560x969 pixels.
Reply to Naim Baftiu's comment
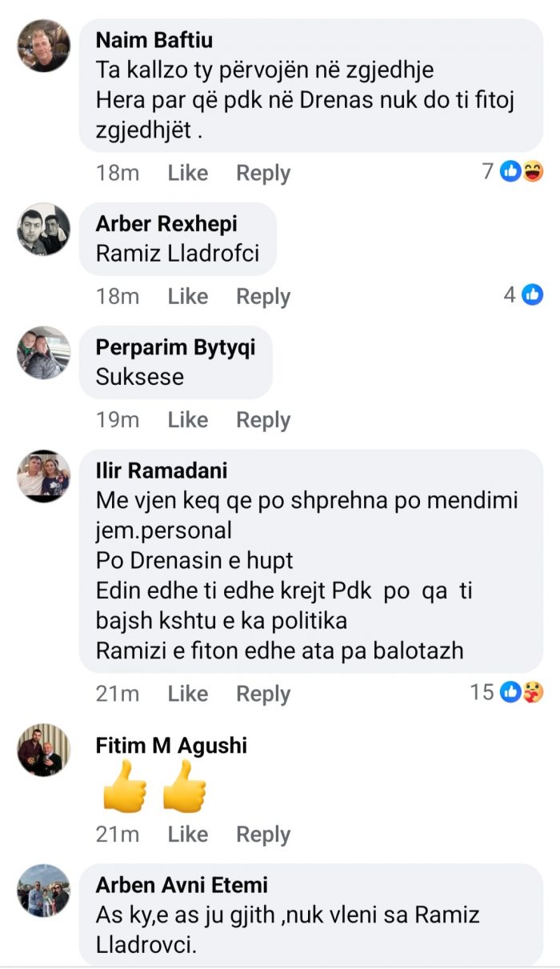(262, 174)
